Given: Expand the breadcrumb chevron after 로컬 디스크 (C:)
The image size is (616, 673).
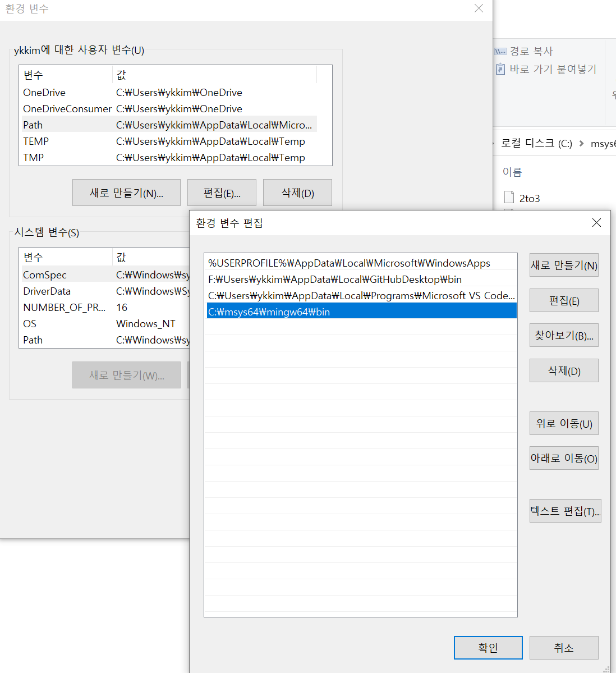Looking at the screenshot, I should point(581,144).
